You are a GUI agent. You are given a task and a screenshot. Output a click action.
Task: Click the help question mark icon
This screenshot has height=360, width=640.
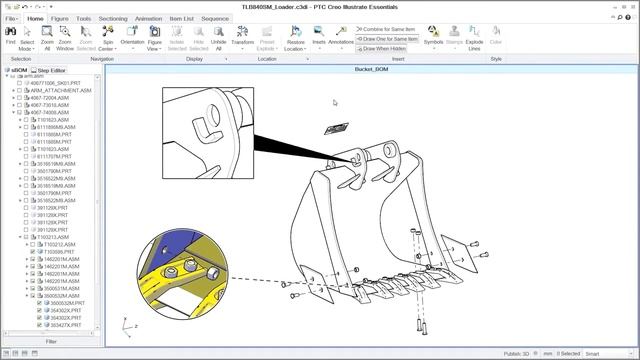point(628,18)
